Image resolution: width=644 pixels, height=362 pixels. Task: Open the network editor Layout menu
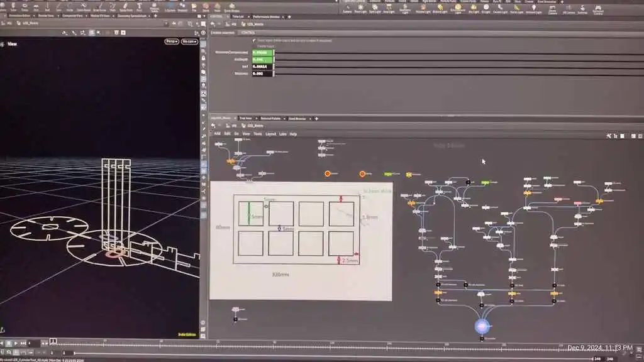pos(270,134)
